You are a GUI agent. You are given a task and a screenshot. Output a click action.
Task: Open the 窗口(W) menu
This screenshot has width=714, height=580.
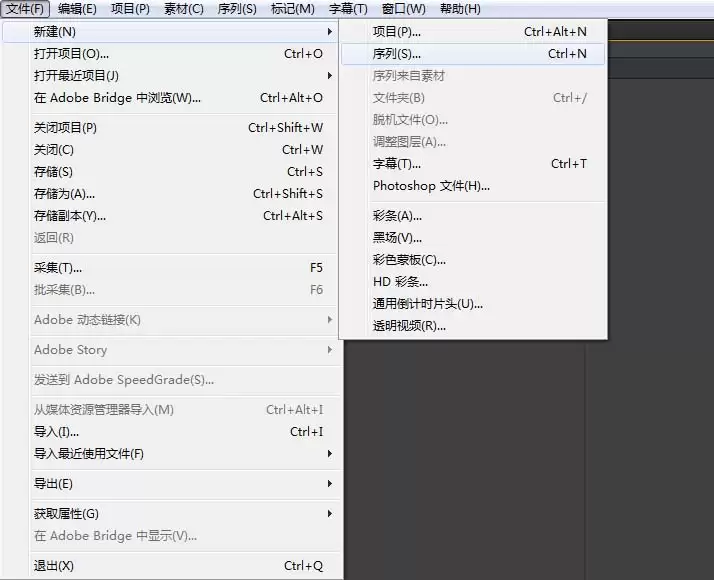point(403,9)
